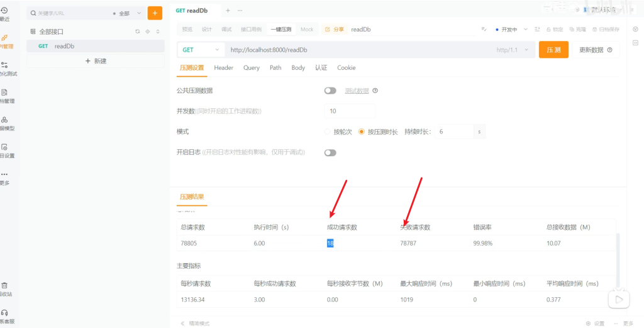Expand the http/1.1 protocol dropdown

[511, 50]
